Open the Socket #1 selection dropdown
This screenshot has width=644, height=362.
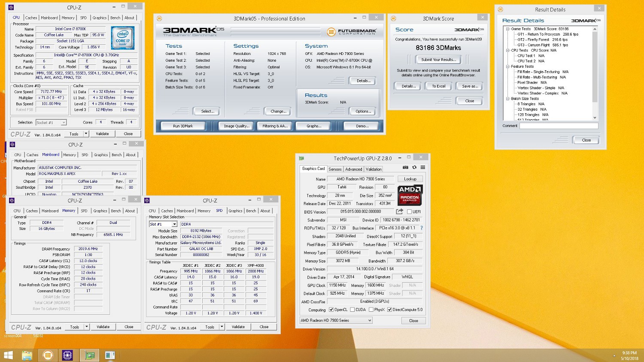tap(64, 123)
